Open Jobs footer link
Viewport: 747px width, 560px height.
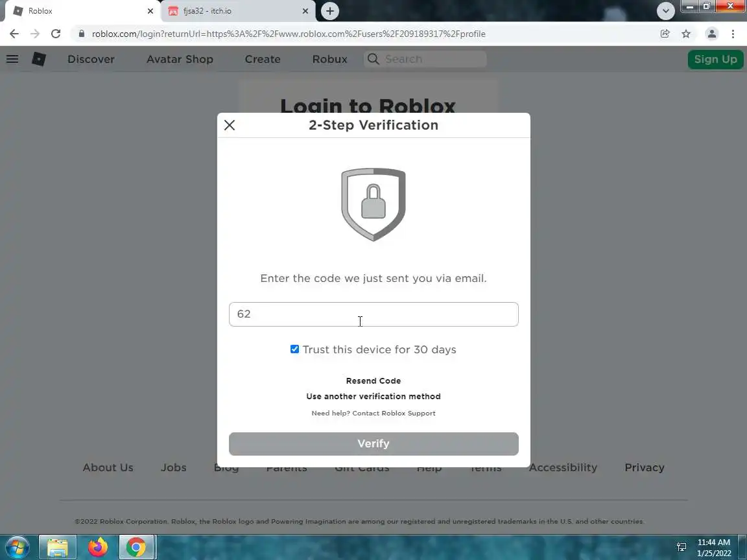coord(173,467)
